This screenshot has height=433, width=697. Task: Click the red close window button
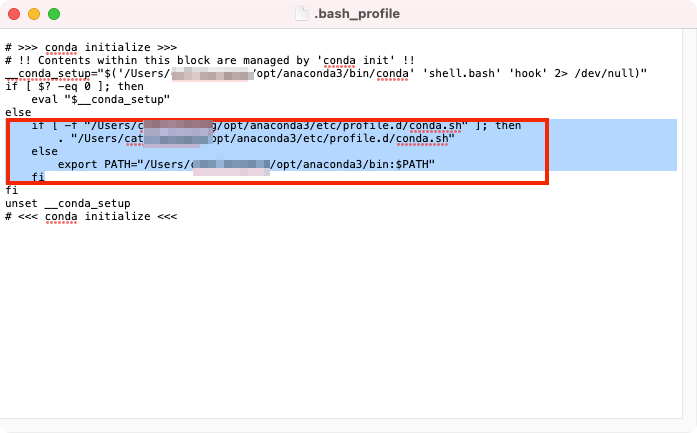tap(14, 14)
